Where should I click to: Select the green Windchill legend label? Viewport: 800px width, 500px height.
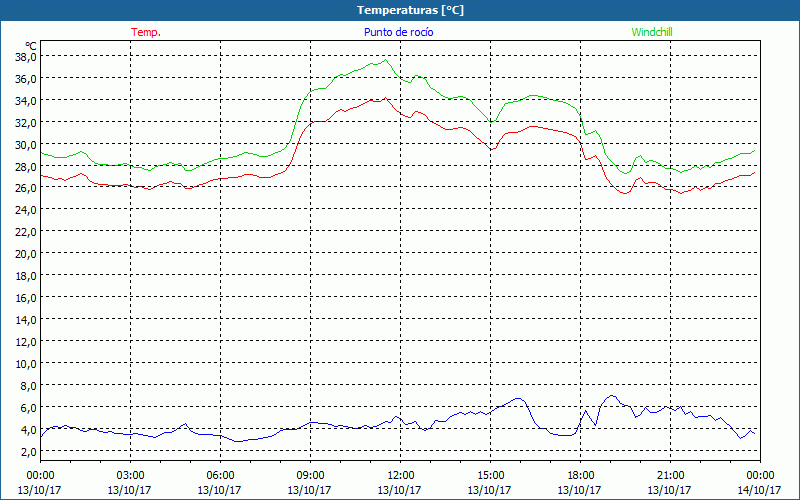652,32
